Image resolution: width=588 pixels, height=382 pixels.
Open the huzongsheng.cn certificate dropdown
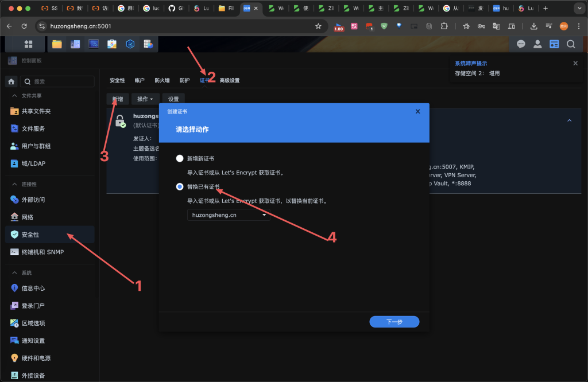(x=229, y=215)
